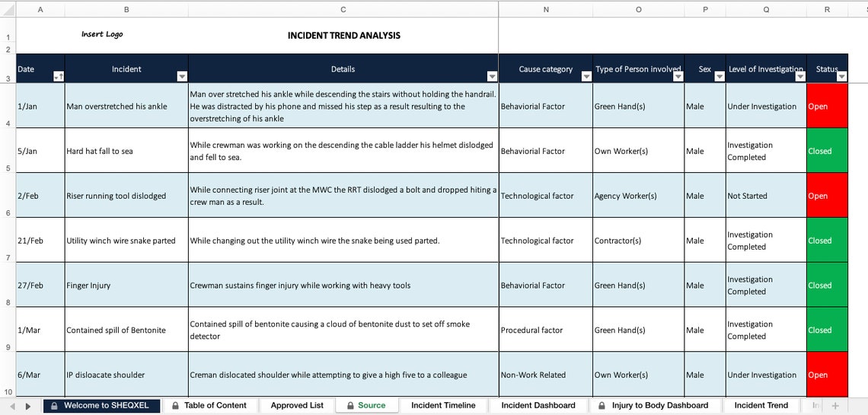Select 'Procedural factor' cause category cell
The width and height of the screenshot is (868, 415).
pyautogui.click(x=546, y=330)
